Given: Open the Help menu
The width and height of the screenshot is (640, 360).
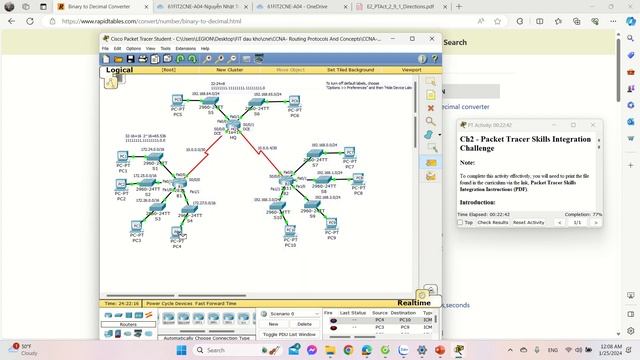Looking at the screenshot, I should pos(205,49).
